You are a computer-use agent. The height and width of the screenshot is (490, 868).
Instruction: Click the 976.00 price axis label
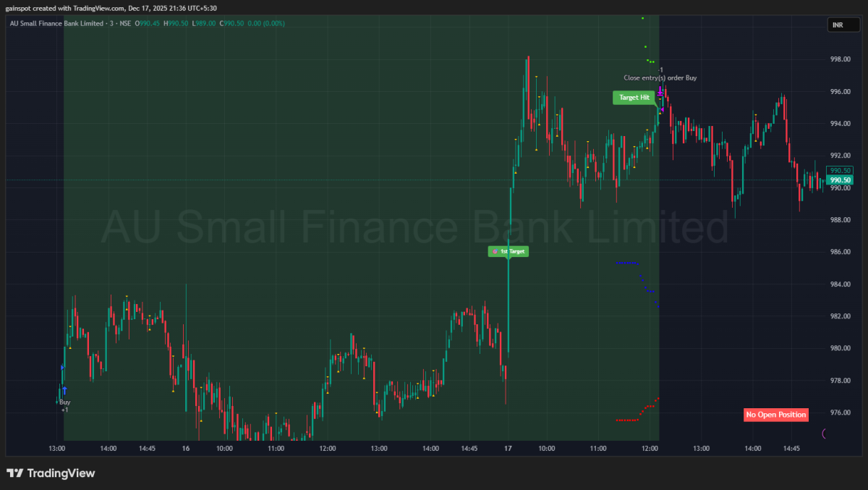(x=840, y=413)
